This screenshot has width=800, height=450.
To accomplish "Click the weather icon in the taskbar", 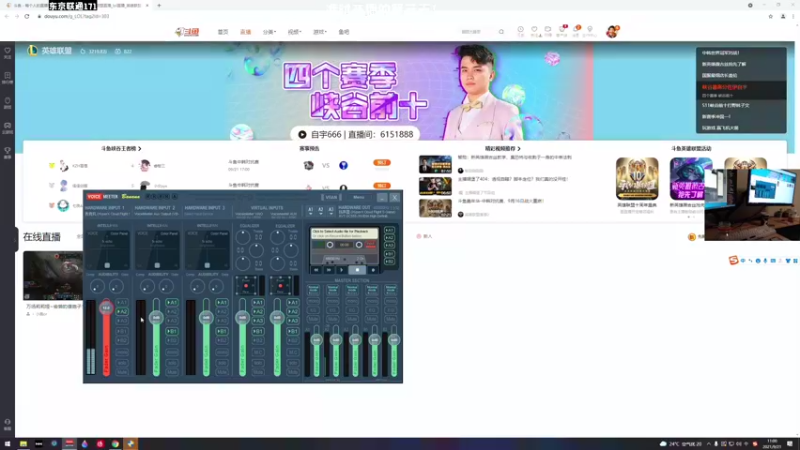I will pyautogui.click(x=663, y=444).
